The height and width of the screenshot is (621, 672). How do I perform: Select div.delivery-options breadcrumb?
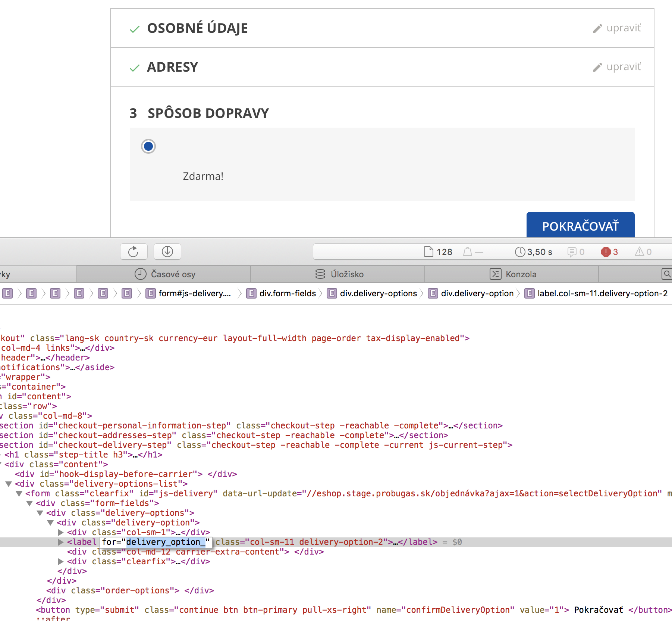pos(379,294)
